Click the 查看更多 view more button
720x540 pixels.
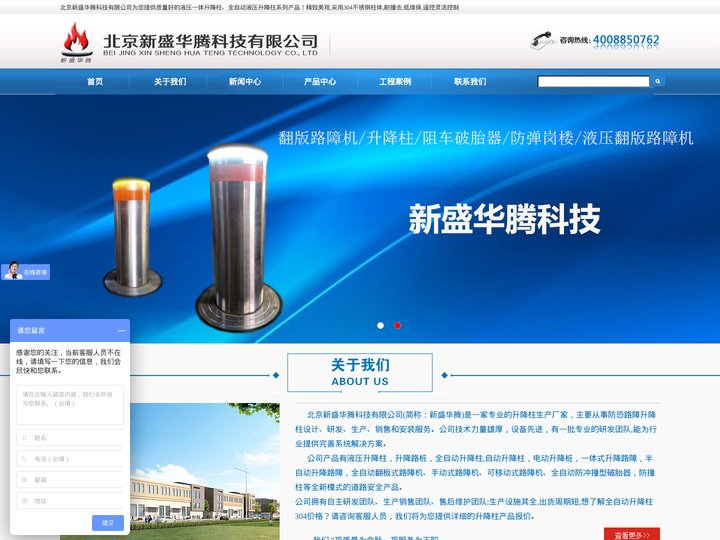pos(632,534)
